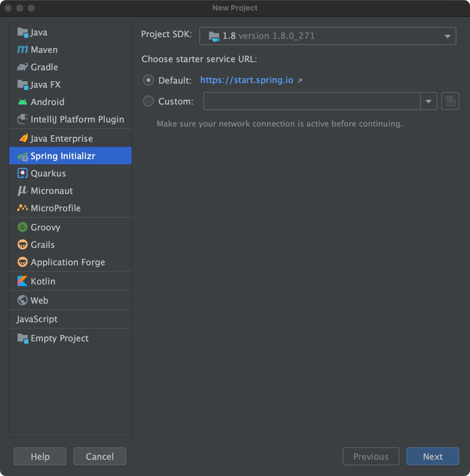This screenshot has width=470, height=476.
Task: Click the Quarkus logo icon
Action: click(23, 173)
